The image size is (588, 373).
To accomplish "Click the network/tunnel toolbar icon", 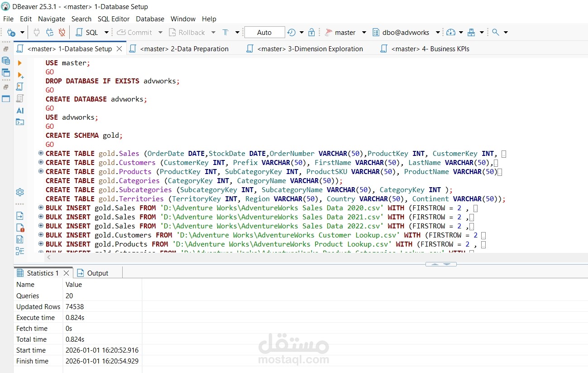I will [471, 32].
